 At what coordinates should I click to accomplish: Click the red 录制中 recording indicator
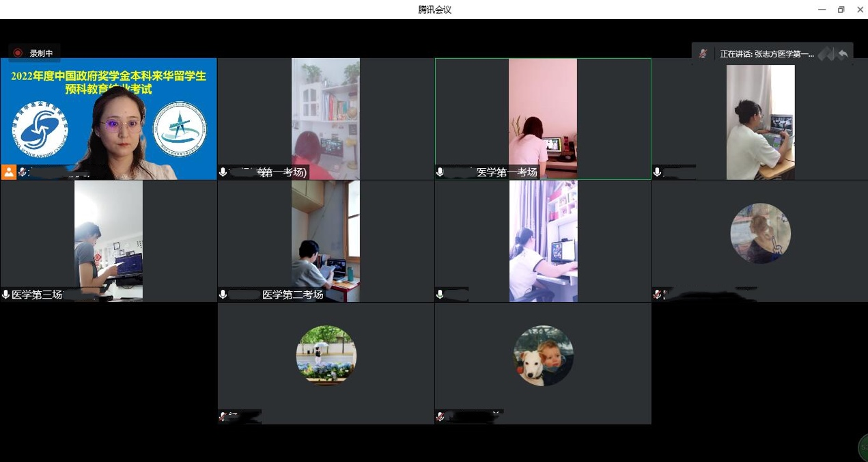coord(33,53)
